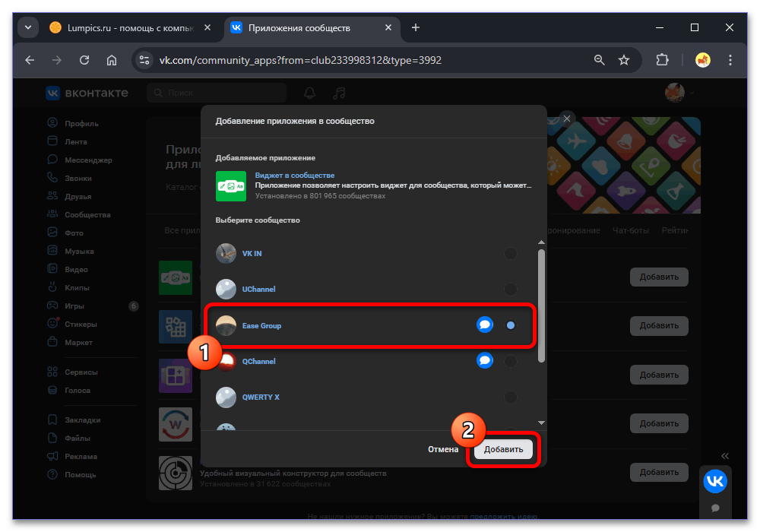The image size is (760, 532).
Task: Click the QChannel message bubble icon
Action: coord(485,360)
